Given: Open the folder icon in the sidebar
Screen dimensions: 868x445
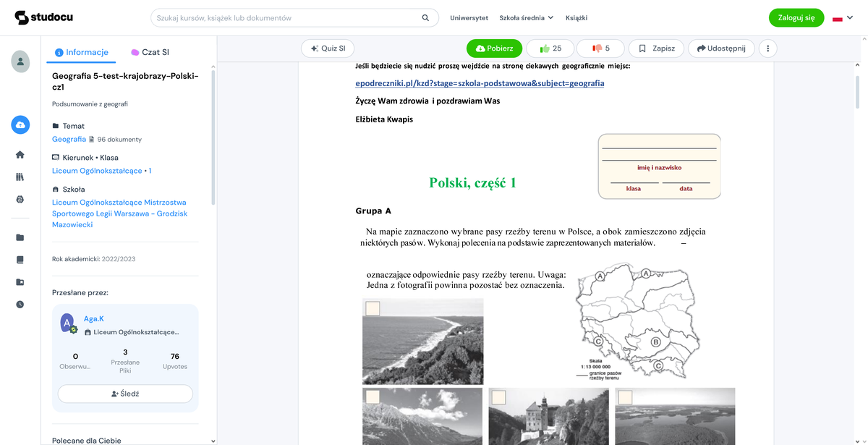Looking at the screenshot, I should [x=20, y=237].
